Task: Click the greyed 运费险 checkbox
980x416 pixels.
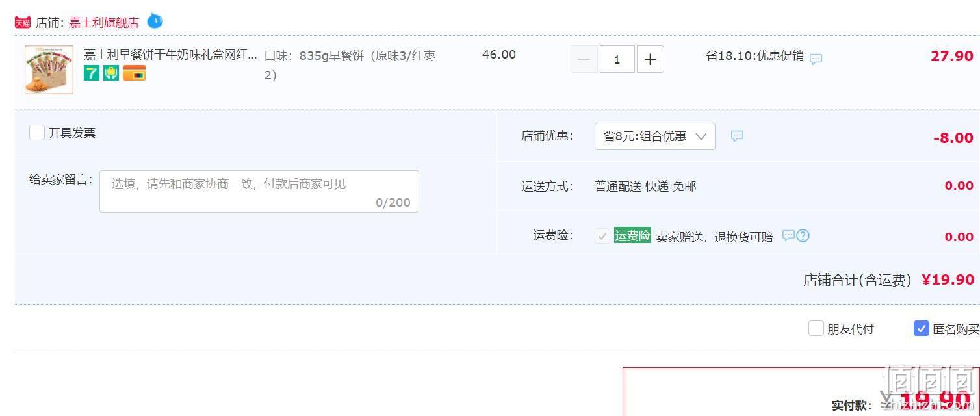Action: 602,236
